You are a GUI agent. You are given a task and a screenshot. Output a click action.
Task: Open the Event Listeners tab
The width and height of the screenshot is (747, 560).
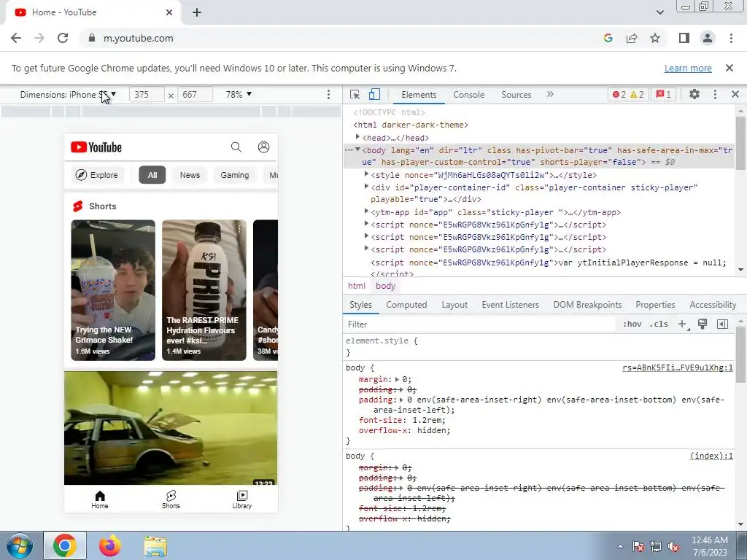(510, 305)
